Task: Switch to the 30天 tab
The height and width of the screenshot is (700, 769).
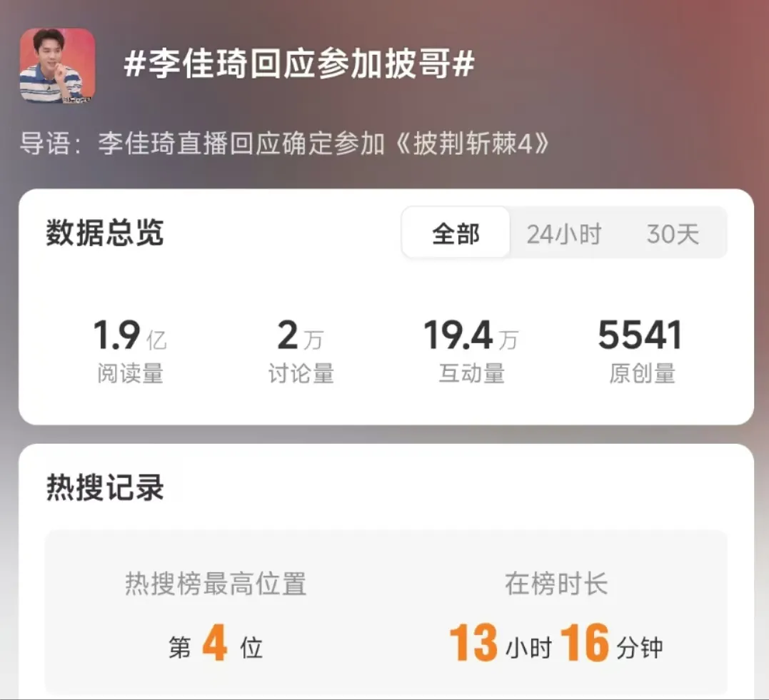Action: 673,234
